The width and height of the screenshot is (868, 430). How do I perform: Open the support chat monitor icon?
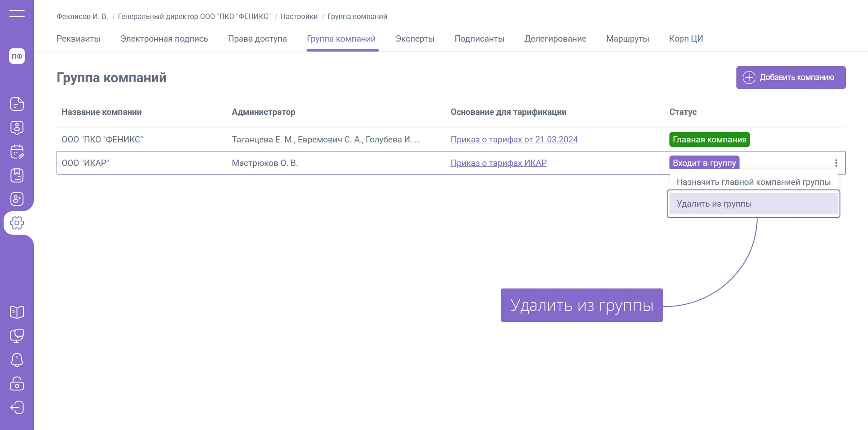[17, 336]
